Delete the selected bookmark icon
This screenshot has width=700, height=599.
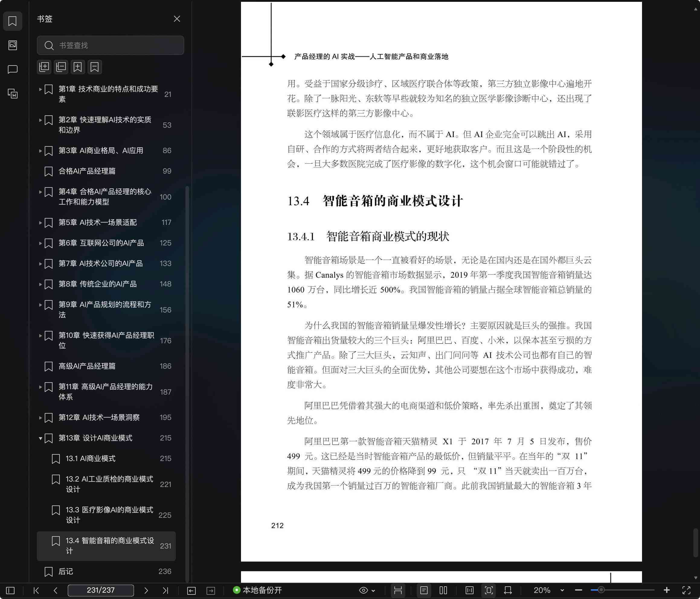(95, 67)
